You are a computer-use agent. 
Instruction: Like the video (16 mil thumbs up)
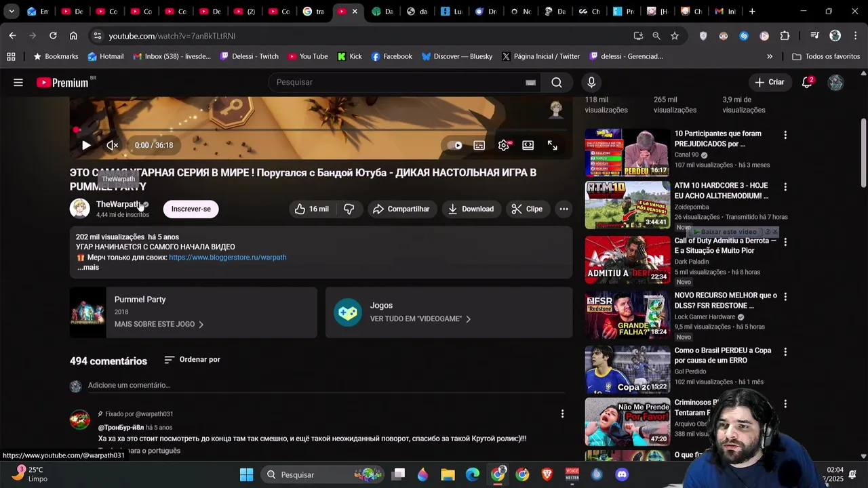[312, 209]
